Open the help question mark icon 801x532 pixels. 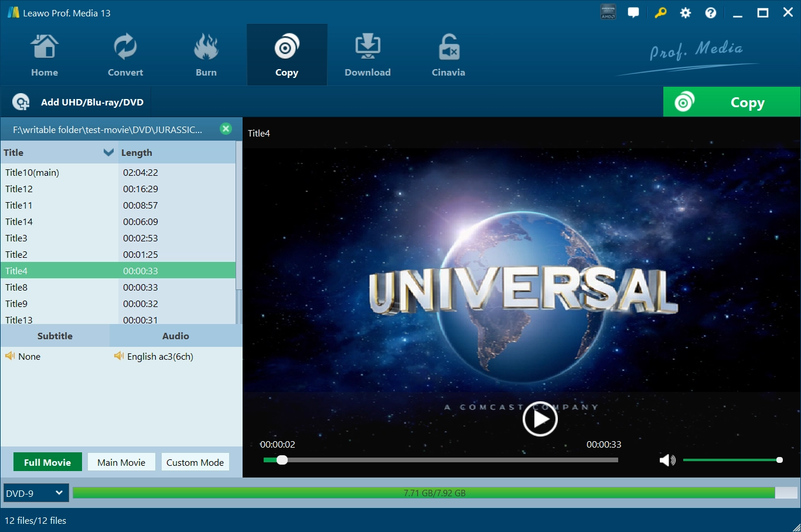point(711,13)
